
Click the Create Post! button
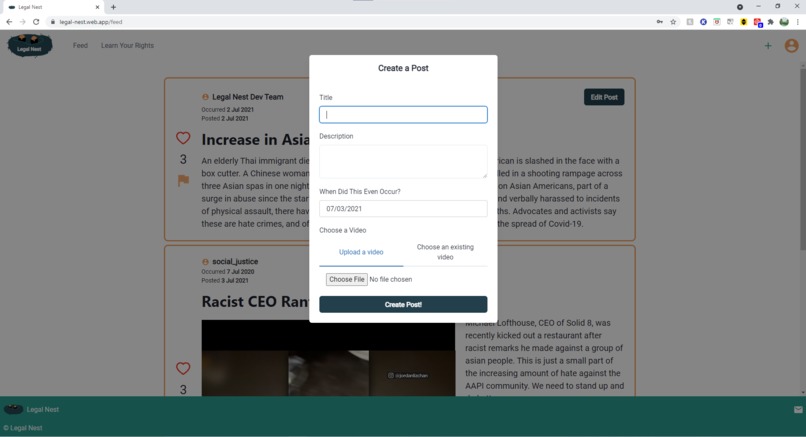[403, 304]
